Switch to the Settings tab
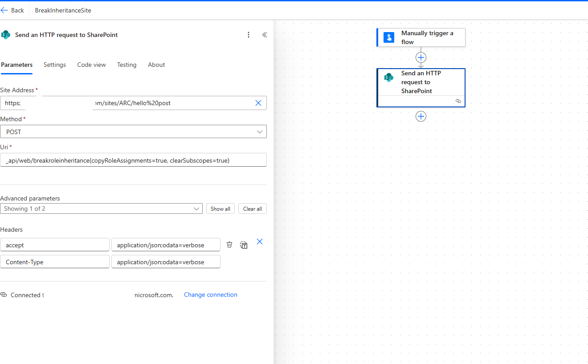This screenshot has width=588, height=364. (55, 65)
